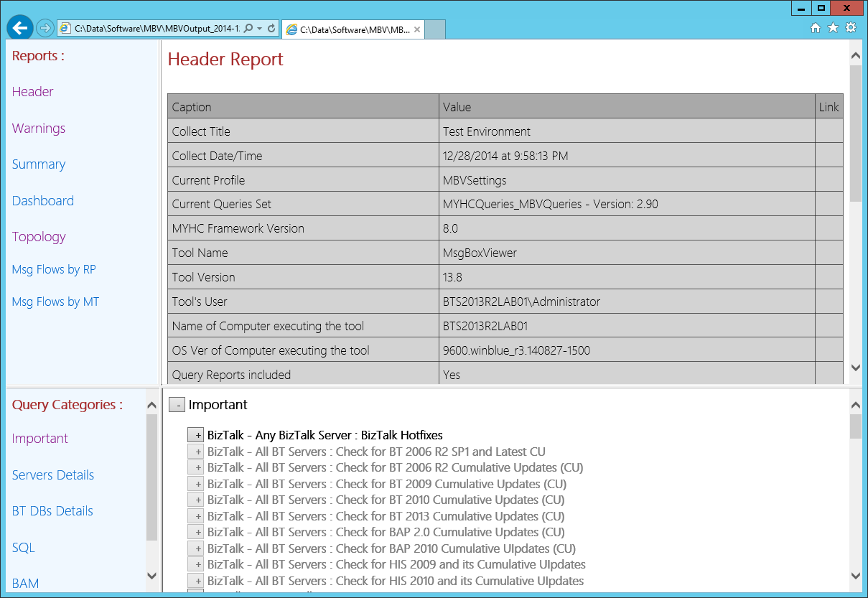The image size is (868, 598).
Task: Open a new blank browser tab
Action: (x=435, y=29)
